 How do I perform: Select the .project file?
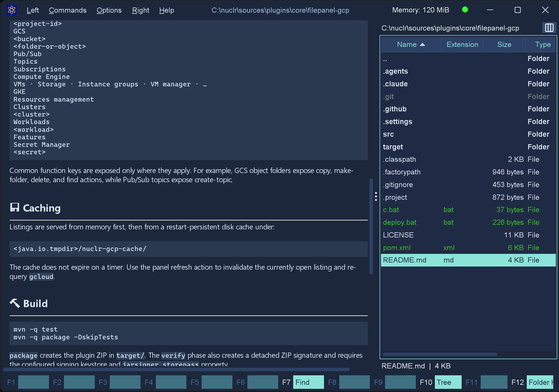(x=468, y=197)
